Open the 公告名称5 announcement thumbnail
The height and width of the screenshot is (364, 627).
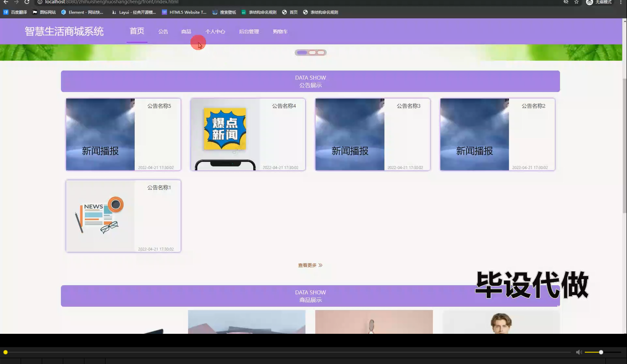[101, 134]
